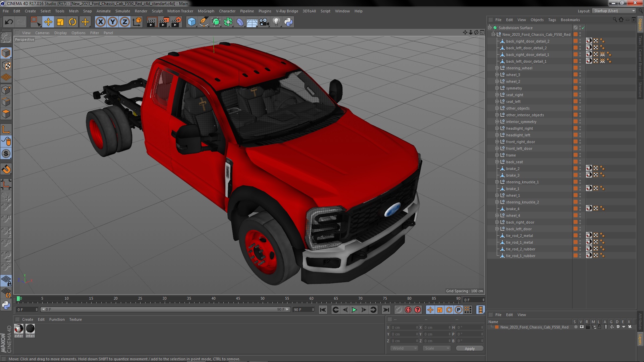
Task: Click layer color swatch of back_seat
Action: coord(576,162)
